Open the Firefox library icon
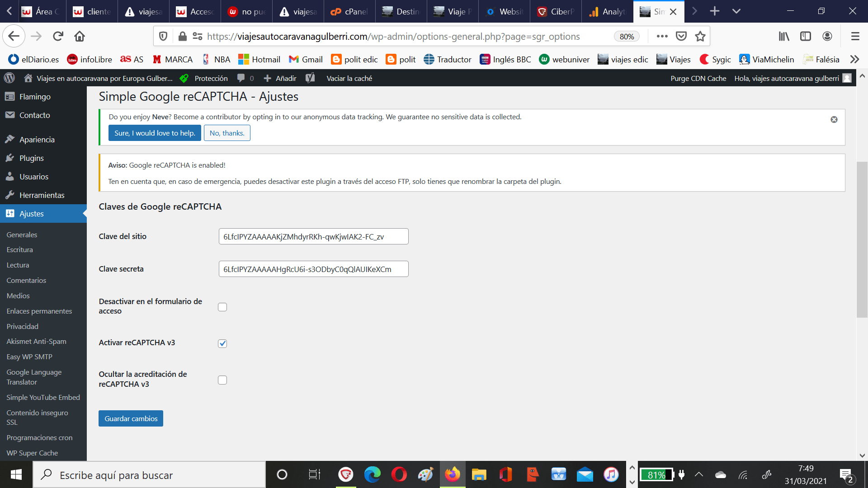The width and height of the screenshot is (868, 488). point(784,36)
